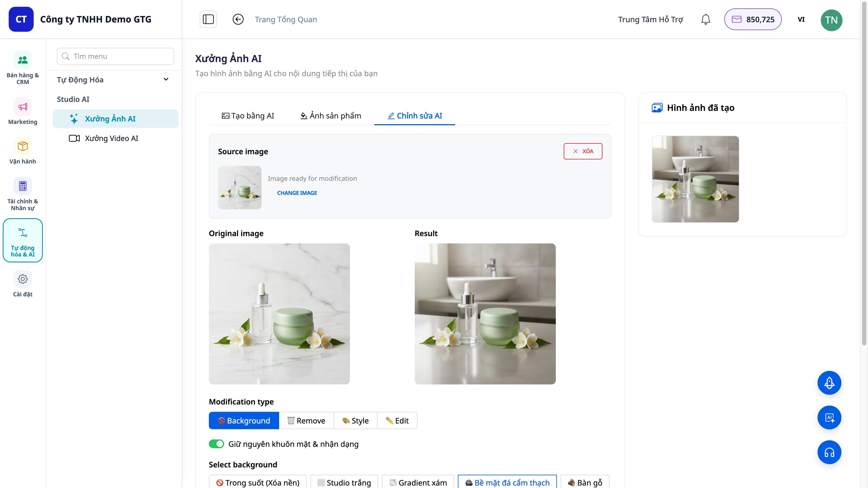Switch language with VI
The height and width of the screenshot is (488, 868).
point(801,19)
